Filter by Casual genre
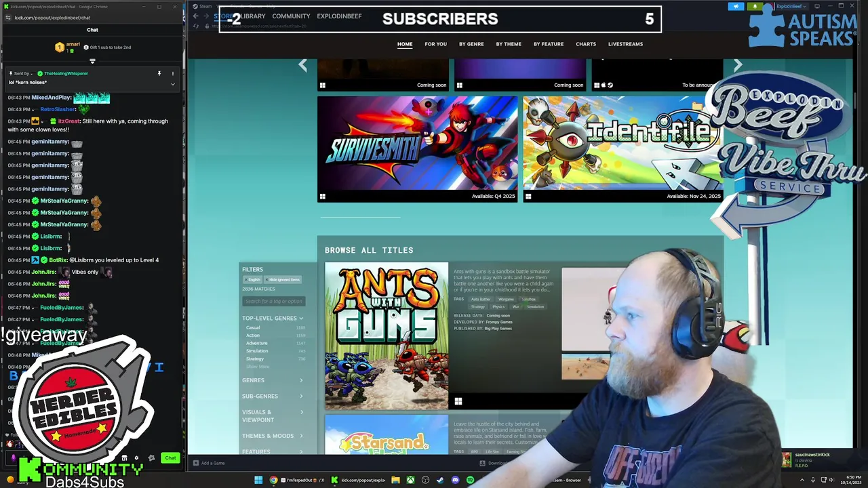868x488 pixels. (253, 327)
